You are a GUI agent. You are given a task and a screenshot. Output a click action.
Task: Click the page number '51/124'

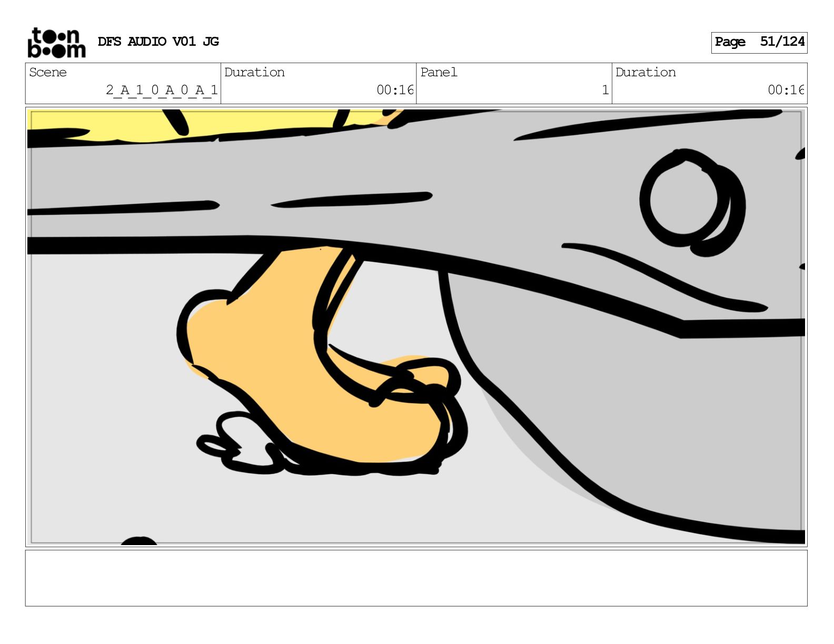pyautogui.click(x=782, y=42)
